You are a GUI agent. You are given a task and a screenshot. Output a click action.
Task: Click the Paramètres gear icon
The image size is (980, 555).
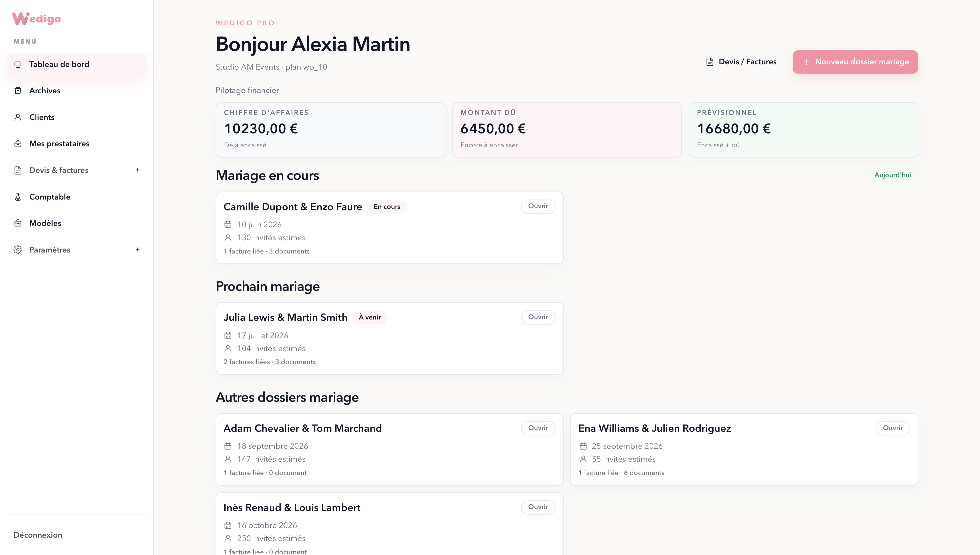tap(18, 250)
